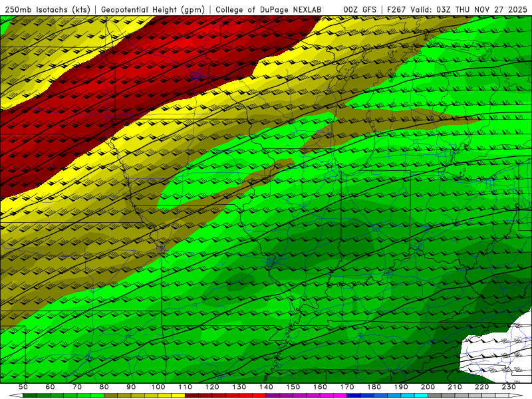This screenshot has height=399, width=532.
Task: Click the 'F267' forecast hour label
Action: 396,9
